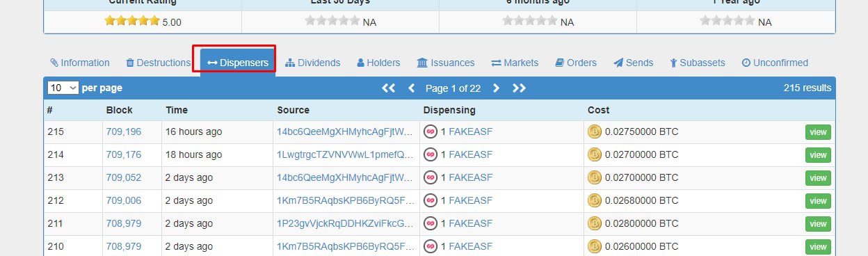
Task: Open block 709,176 link
Action: pos(124,154)
